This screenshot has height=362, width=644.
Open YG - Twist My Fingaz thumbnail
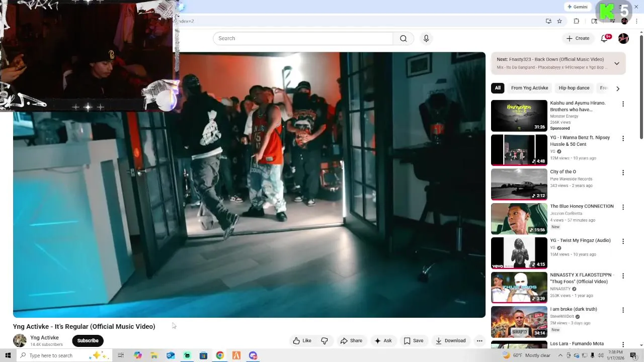click(519, 253)
